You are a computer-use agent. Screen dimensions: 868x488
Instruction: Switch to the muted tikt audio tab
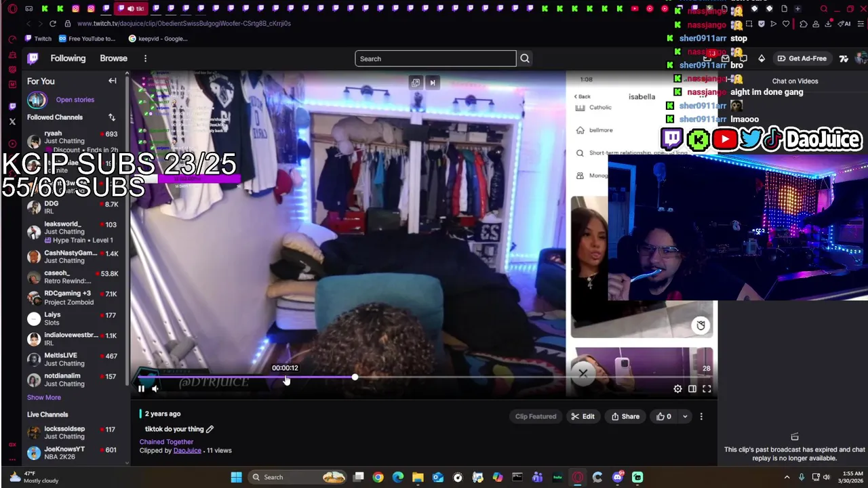pos(132,9)
